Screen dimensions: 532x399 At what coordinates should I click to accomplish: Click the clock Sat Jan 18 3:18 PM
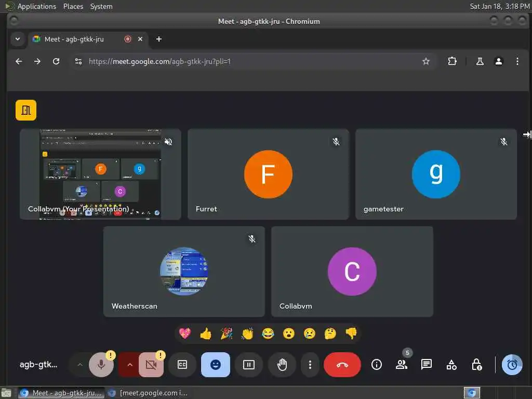[499, 6]
